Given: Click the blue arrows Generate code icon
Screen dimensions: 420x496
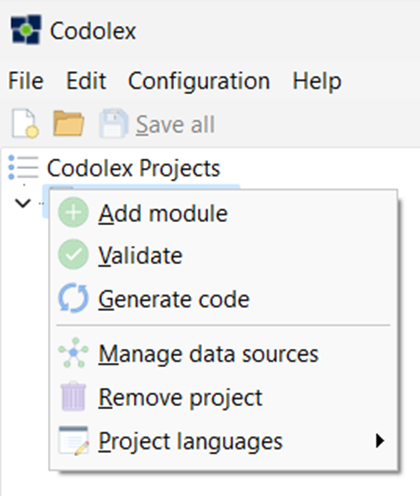Looking at the screenshot, I should tap(73, 298).
